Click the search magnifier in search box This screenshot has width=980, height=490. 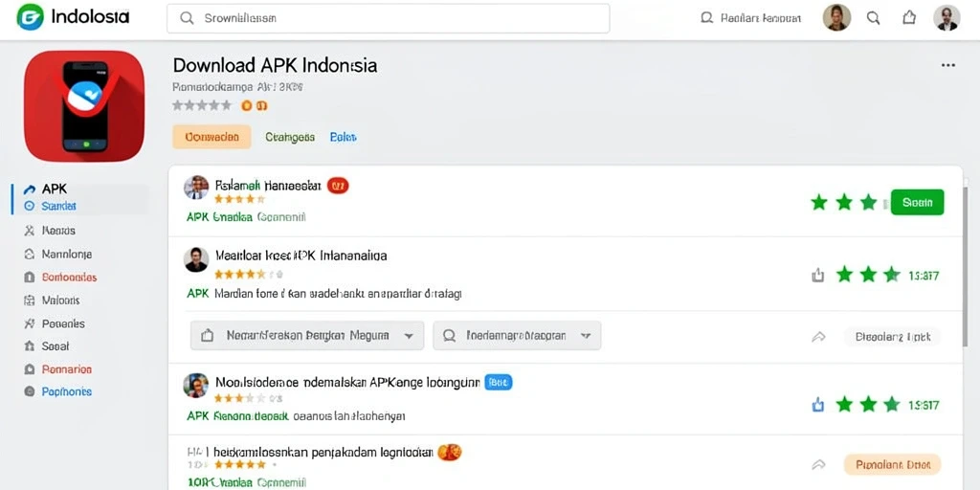[x=187, y=19]
